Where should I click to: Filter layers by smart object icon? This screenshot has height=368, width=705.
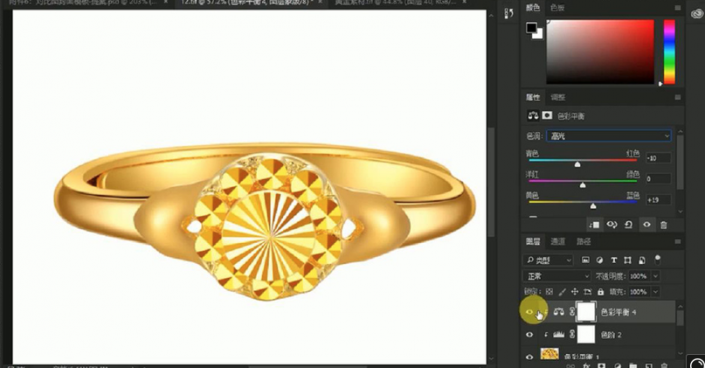click(x=642, y=260)
